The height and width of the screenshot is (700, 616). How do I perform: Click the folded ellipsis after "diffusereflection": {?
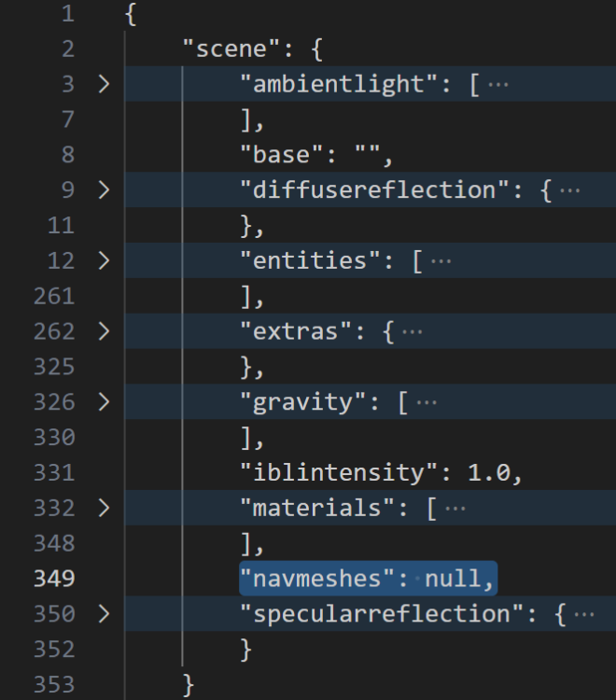tap(570, 190)
